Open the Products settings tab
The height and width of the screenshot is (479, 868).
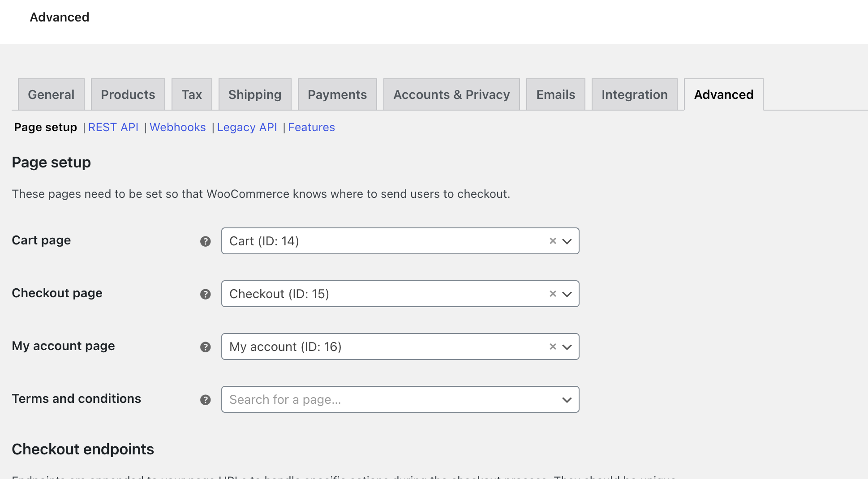pyautogui.click(x=128, y=94)
